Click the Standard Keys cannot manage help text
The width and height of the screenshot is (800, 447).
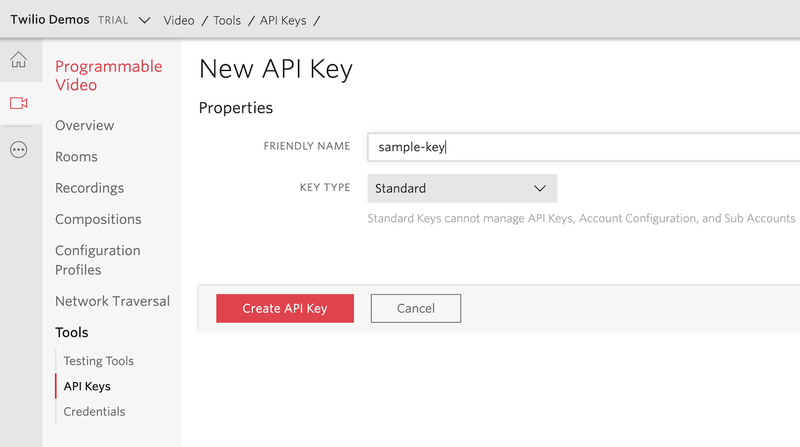click(x=581, y=218)
